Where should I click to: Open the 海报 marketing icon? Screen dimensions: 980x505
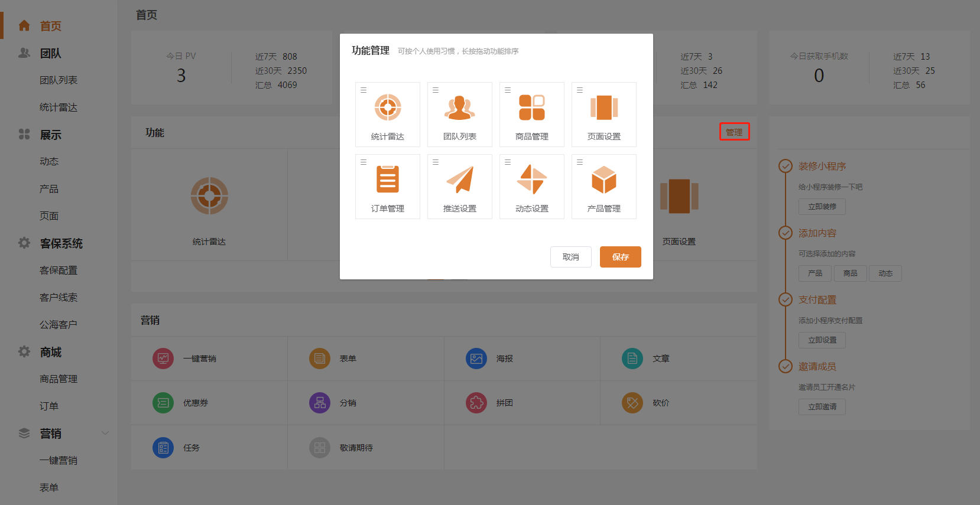[476, 359]
